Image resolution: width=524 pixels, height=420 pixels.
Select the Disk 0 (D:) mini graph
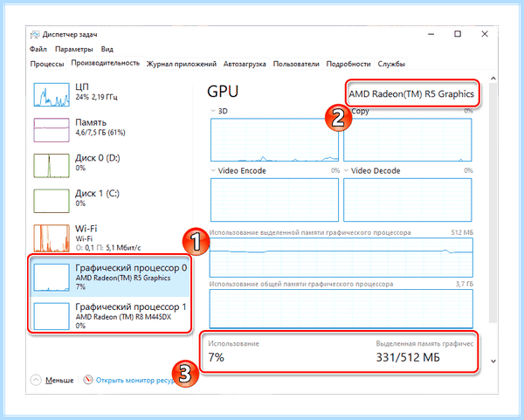tap(52, 165)
